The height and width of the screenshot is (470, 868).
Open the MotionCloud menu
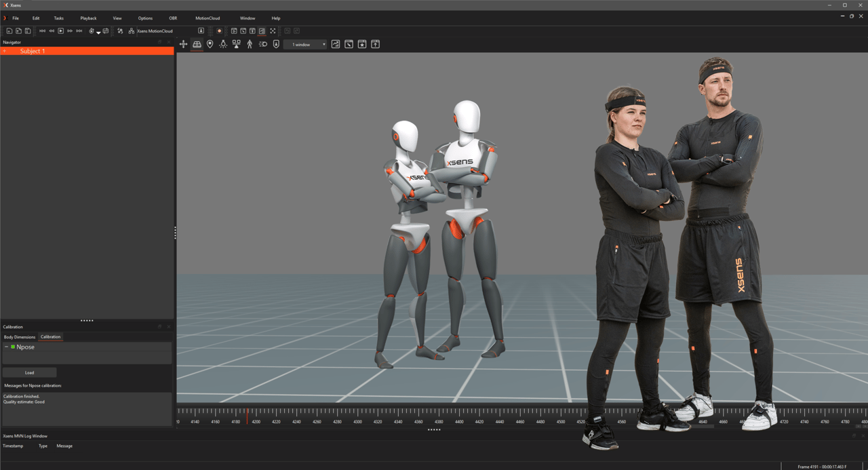click(207, 18)
